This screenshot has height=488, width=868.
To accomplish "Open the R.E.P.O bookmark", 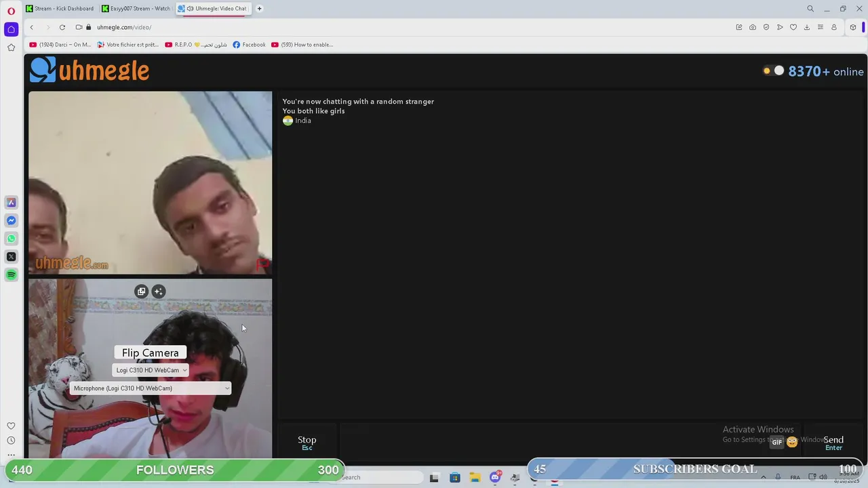I will point(196,45).
